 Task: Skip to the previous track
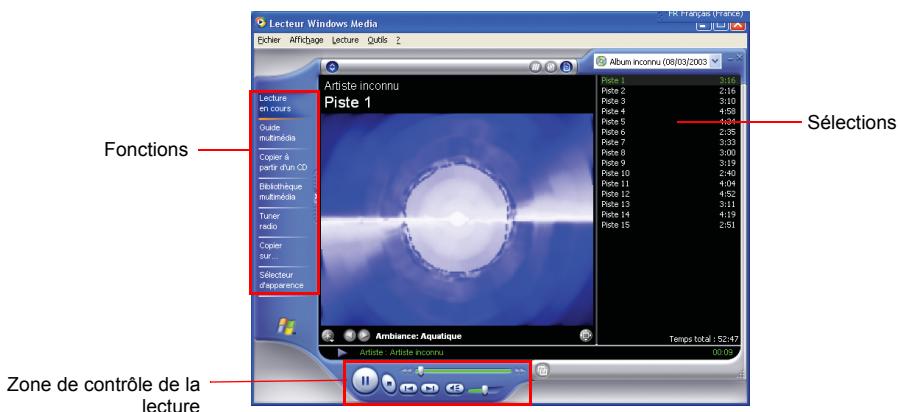[x=409, y=387]
